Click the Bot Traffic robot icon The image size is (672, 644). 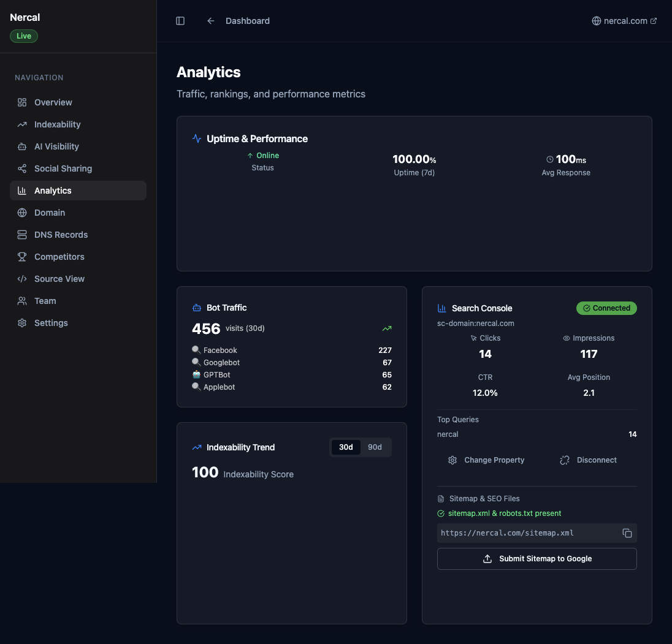point(197,308)
